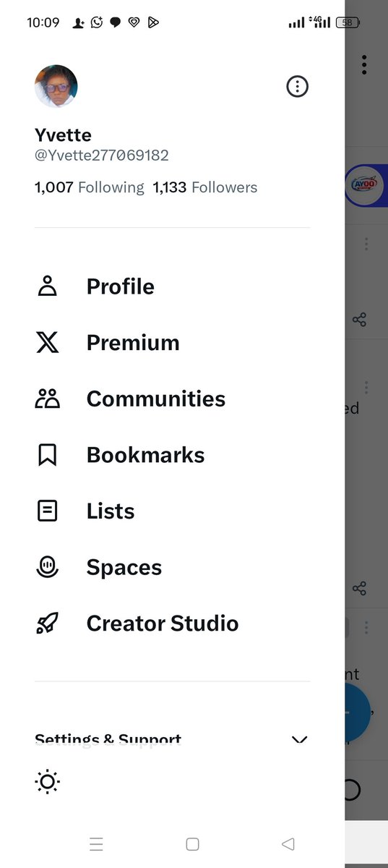
Task: Tap the Android home square button
Action: (192, 844)
